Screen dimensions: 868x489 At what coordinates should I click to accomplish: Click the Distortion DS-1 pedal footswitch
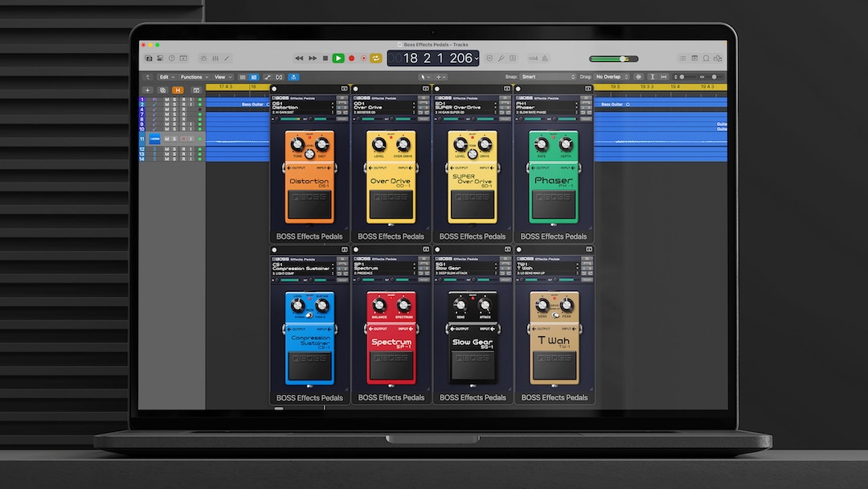309,205
